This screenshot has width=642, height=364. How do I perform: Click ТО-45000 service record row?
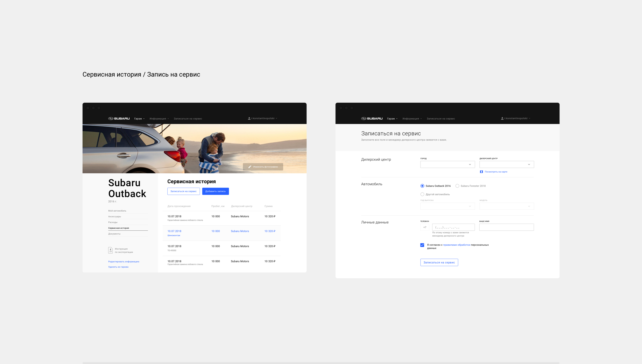pos(221,248)
